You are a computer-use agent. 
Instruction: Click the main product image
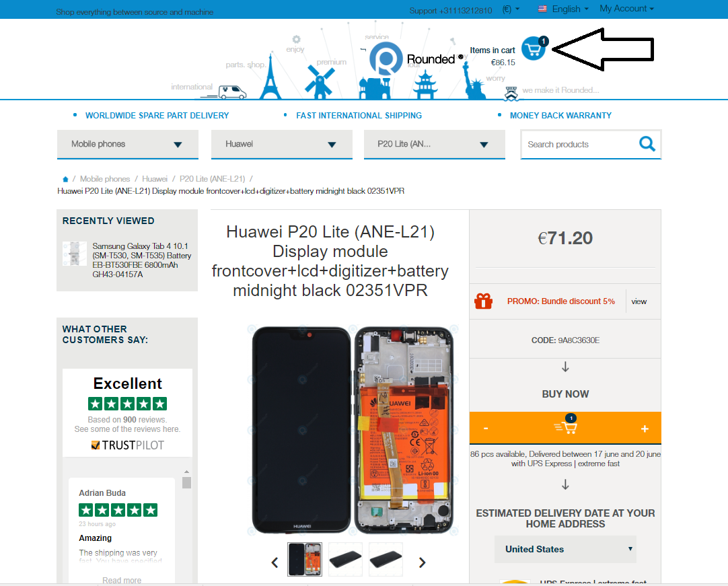353,430
